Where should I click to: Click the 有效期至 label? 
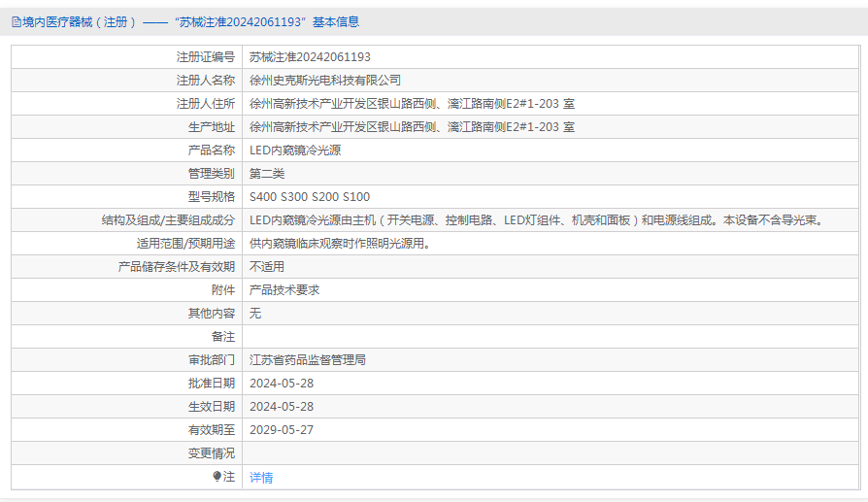[212, 429]
